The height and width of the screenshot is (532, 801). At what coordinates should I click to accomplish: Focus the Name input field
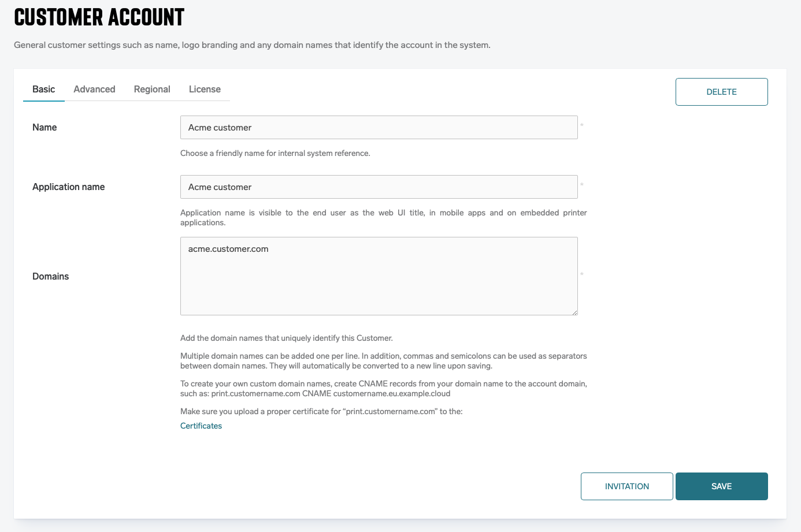379,128
